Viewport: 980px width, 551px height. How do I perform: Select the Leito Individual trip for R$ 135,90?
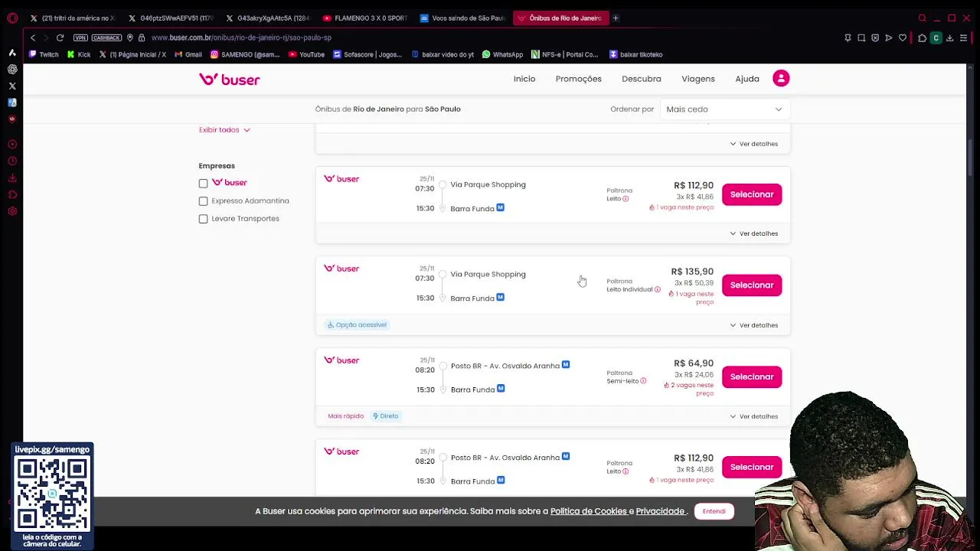[x=752, y=285]
